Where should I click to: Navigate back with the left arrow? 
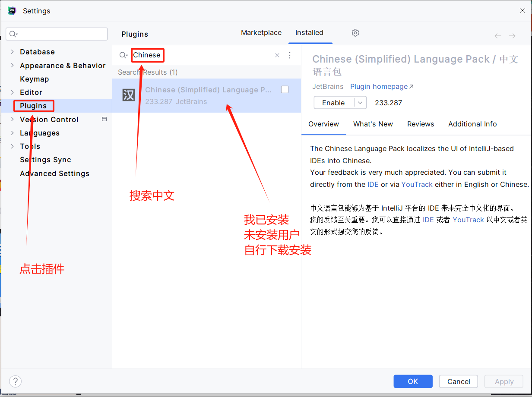pyautogui.click(x=498, y=36)
